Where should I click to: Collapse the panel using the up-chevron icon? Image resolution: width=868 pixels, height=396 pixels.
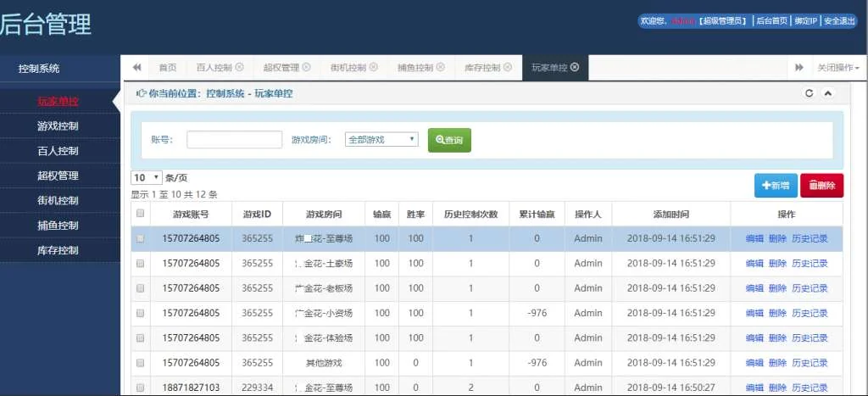coord(828,93)
